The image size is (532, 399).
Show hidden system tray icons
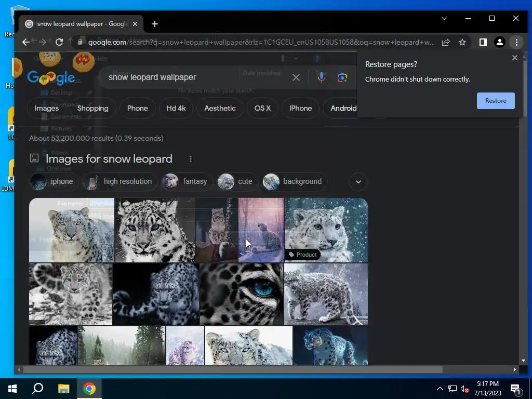[x=440, y=389]
